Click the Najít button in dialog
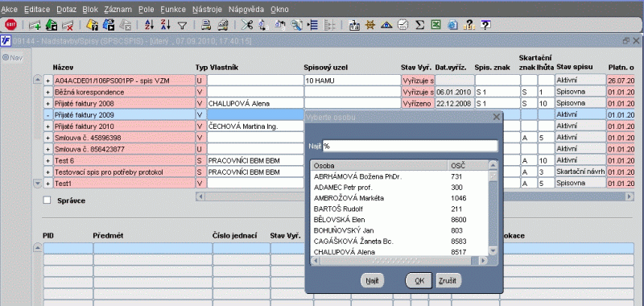644x306 pixels. click(372, 281)
